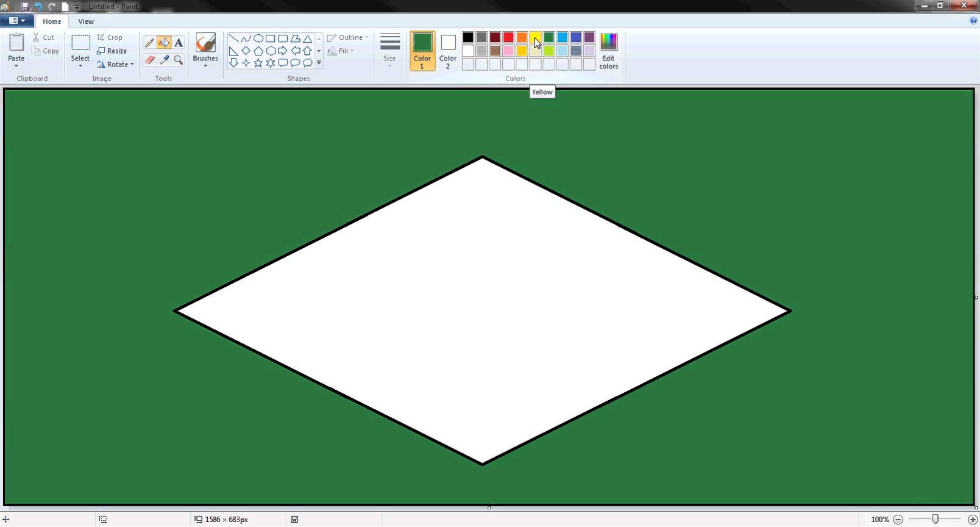The image size is (980, 527).
Task: Choose the Down arrow shape
Action: coord(233,63)
